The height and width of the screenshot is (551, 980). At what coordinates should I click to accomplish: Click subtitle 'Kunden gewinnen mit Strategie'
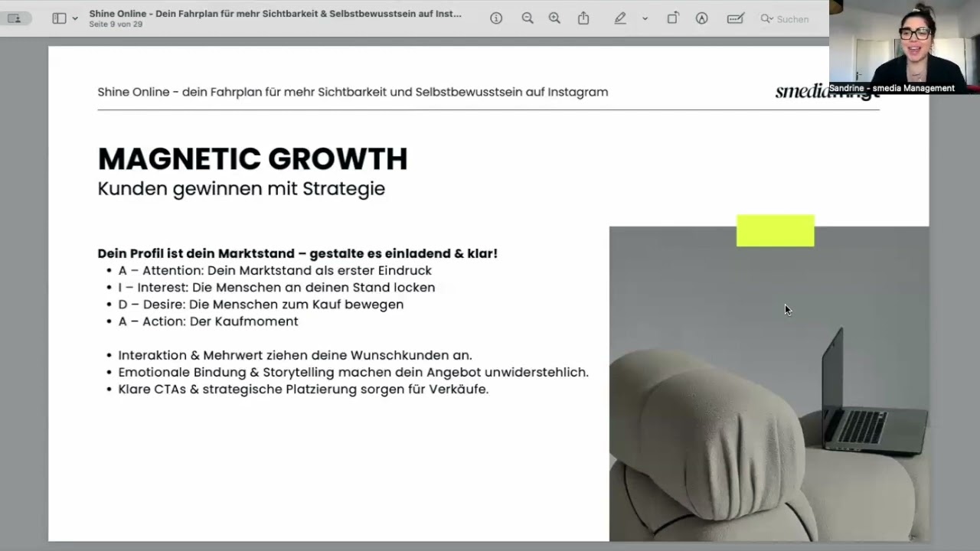241,189
